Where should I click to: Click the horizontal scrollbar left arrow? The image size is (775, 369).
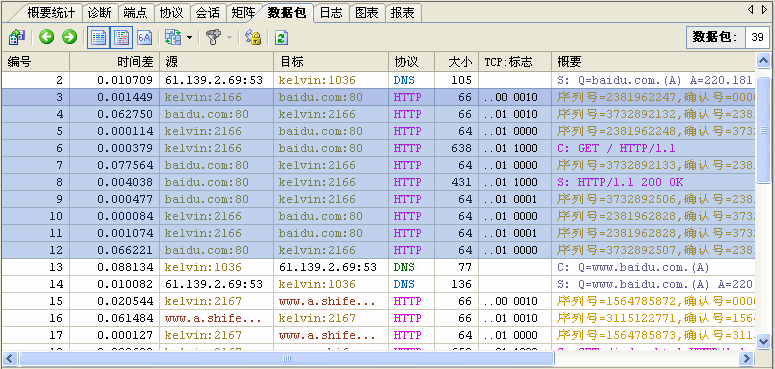[x=10, y=358]
